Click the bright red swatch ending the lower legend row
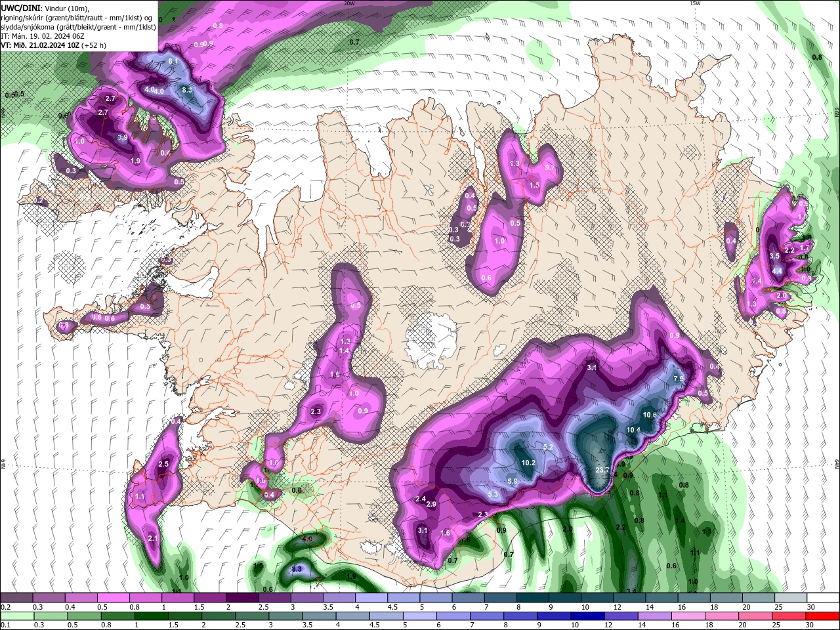840x630 pixels. pos(823,616)
